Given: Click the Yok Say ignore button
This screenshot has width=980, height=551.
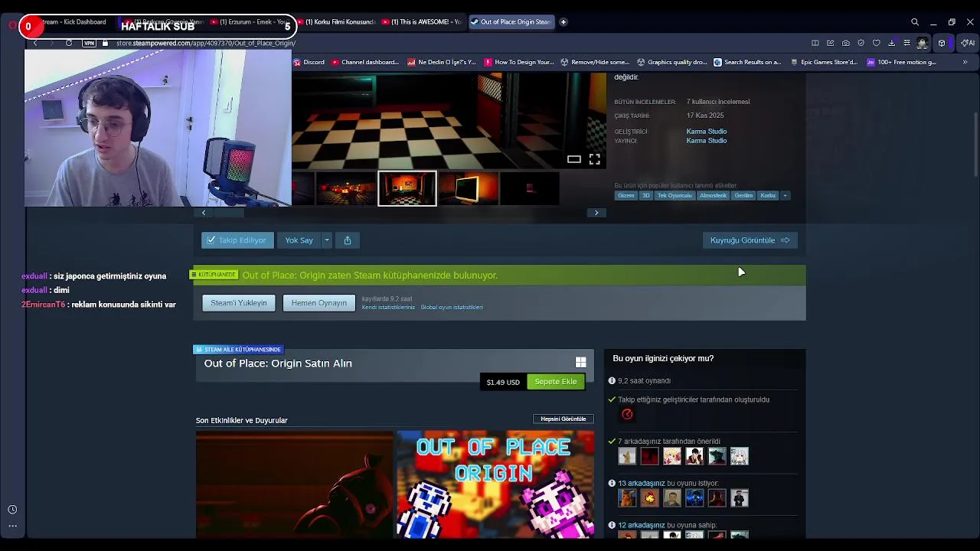Looking at the screenshot, I should coord(299,240).
